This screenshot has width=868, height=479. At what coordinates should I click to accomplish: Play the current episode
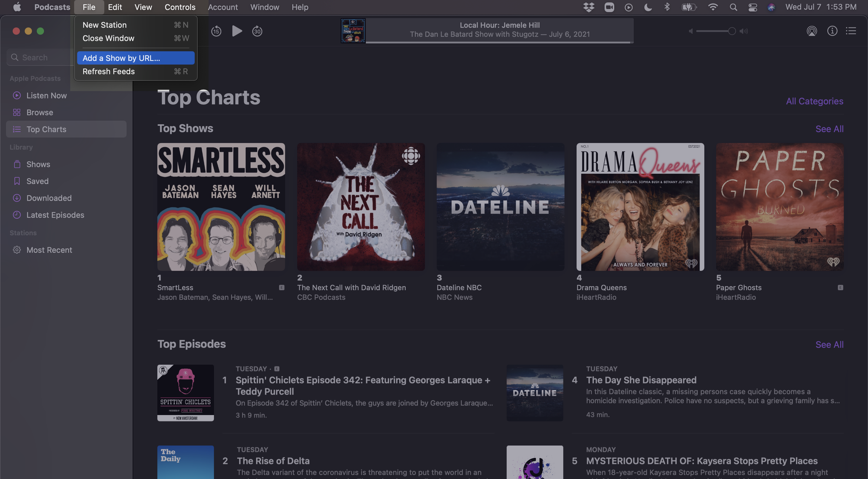[237, 31]
